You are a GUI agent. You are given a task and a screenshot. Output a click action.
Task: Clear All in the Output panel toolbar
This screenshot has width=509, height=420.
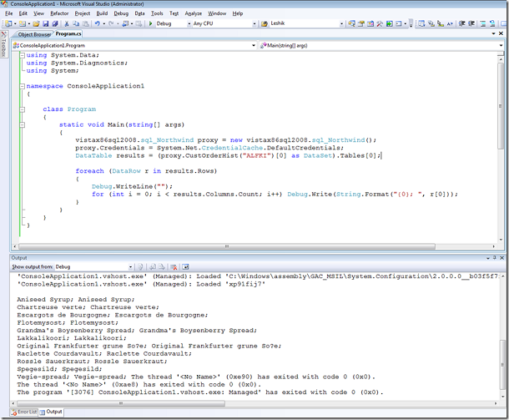[x=174, y=267]
